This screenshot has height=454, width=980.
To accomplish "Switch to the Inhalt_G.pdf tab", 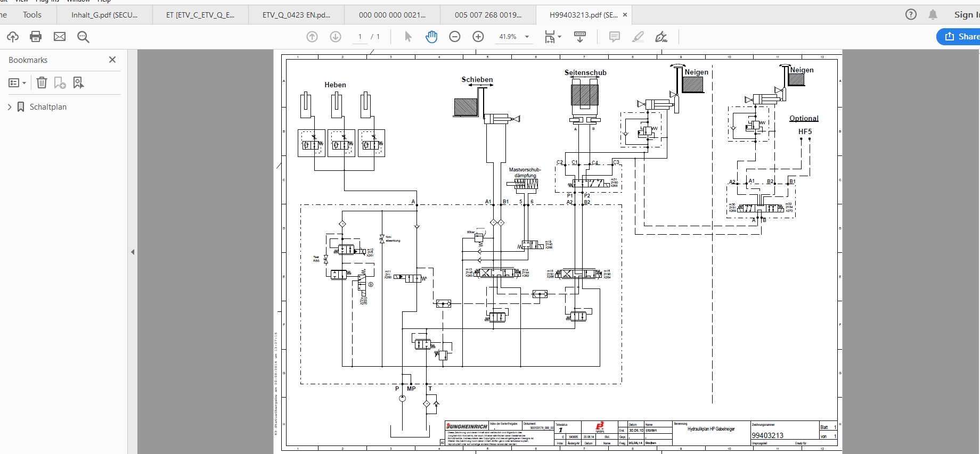I will coord(104,15).
